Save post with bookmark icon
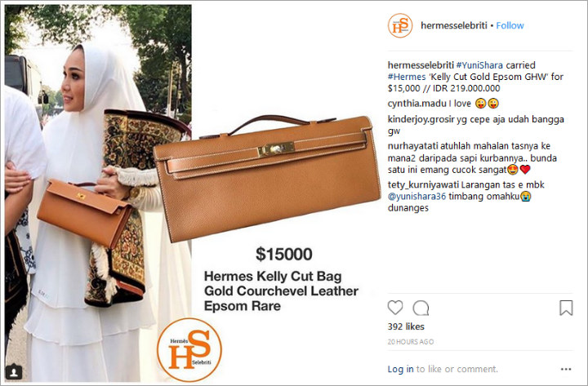Screen dimensions: 588x386 coord(566,308)
